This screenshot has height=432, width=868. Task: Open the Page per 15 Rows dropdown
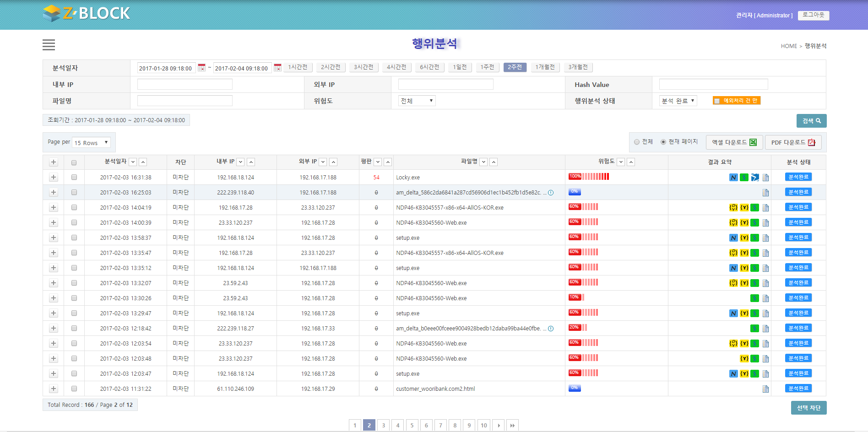pos(91,143)
